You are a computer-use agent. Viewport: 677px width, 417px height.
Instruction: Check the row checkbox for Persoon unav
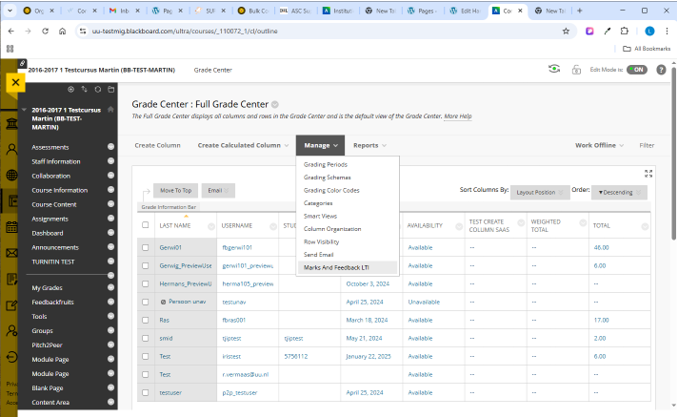146,302
